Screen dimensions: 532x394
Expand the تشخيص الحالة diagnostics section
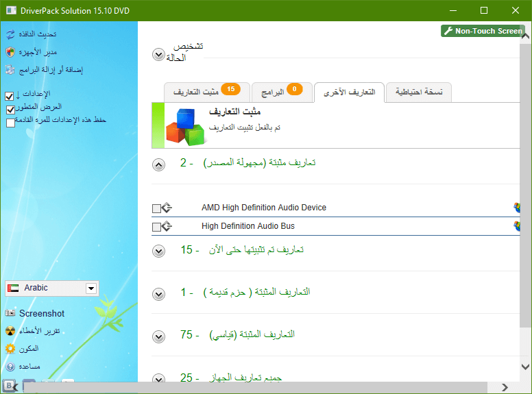pyautogui.click(x=158, y=55)
